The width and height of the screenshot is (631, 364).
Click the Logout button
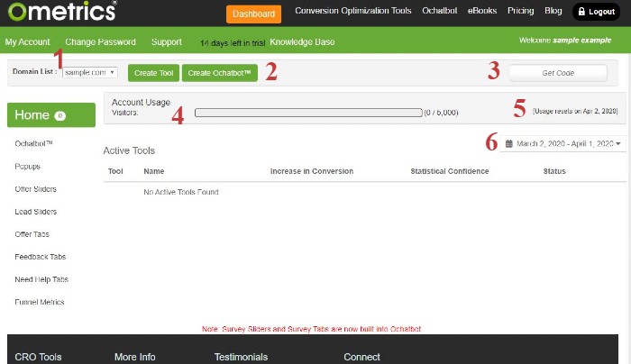597,12
